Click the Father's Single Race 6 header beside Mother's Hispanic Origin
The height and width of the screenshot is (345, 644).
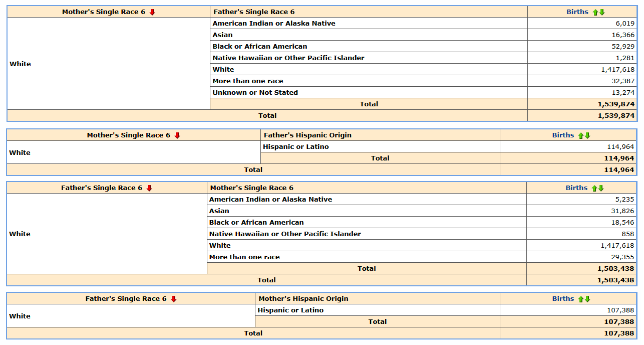126,298
